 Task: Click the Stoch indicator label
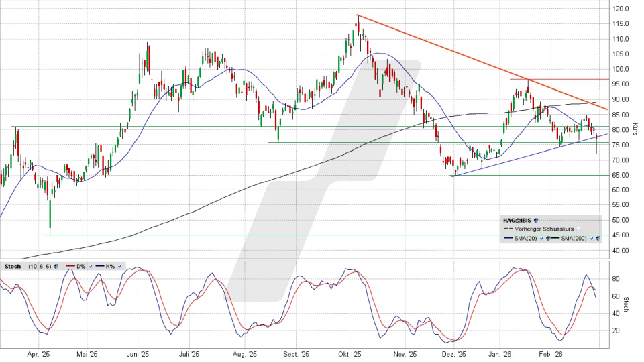pos(13,267)
